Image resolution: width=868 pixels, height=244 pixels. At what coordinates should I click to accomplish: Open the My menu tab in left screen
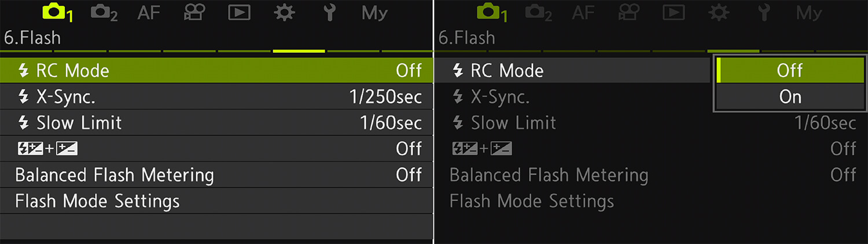pyautogui.click(x=374, y=13)
